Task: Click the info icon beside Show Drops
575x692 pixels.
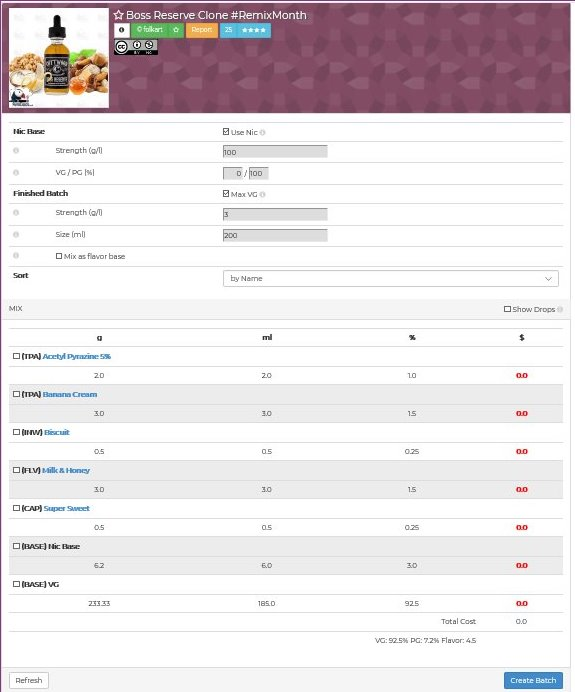Action: pyautogui.click(x=560, y=309)
